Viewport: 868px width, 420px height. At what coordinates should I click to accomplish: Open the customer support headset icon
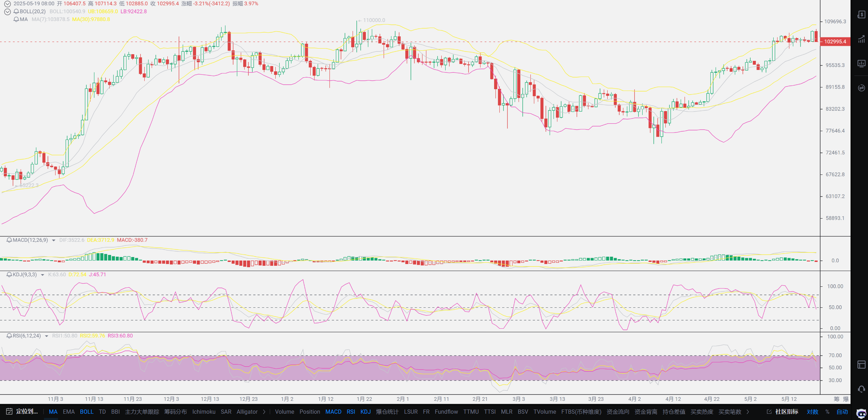tap(861, 389)
